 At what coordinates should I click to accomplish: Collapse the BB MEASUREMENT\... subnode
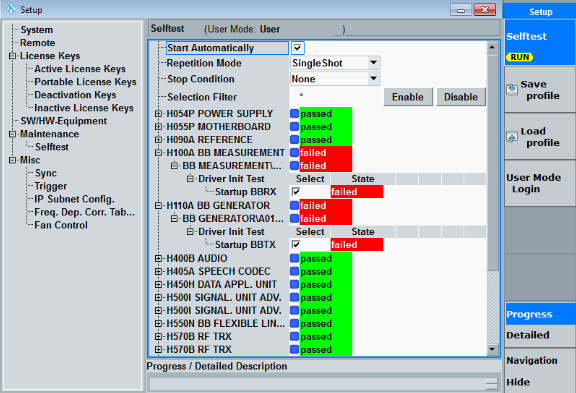[x=174, y=166]
